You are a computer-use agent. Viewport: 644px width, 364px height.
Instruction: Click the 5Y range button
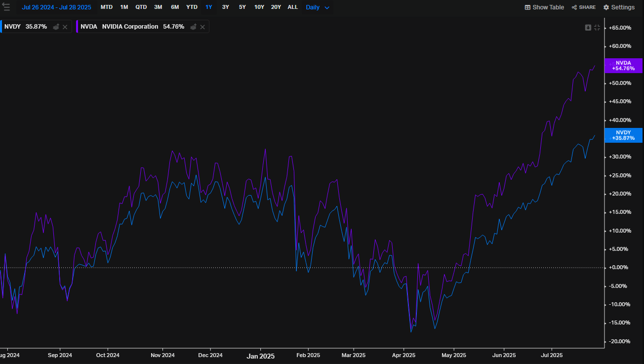tap(242, 7)
